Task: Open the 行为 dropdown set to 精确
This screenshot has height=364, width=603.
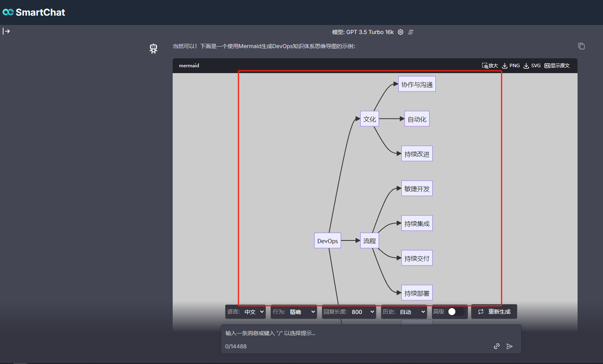Action: coord(293,312)
